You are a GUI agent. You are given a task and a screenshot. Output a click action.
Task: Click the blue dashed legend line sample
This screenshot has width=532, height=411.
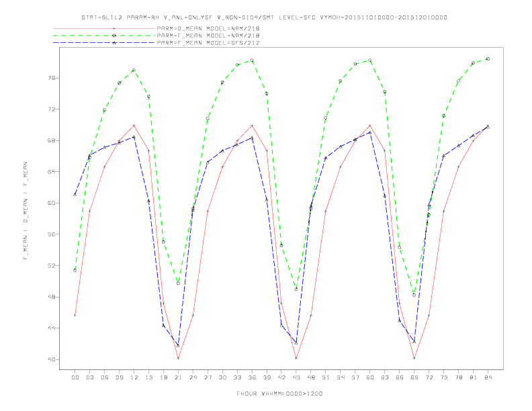(x=104, y=43)
